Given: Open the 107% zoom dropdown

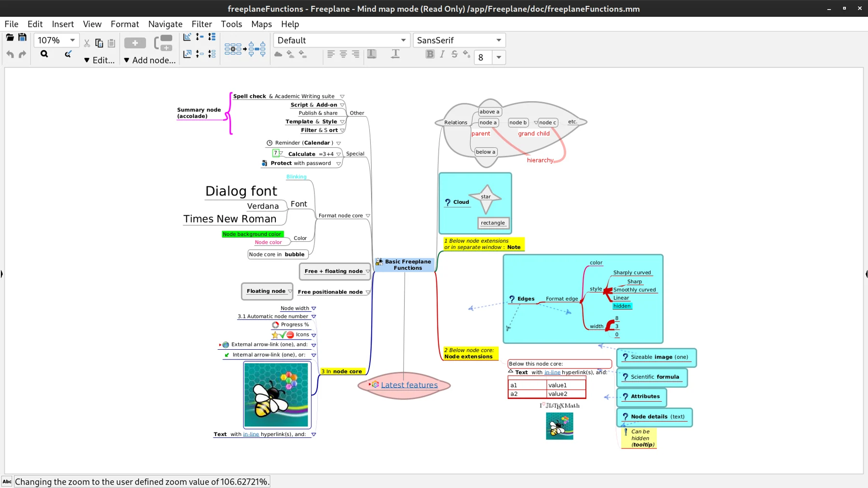Looking at the screenshot, I should point(72,40).
